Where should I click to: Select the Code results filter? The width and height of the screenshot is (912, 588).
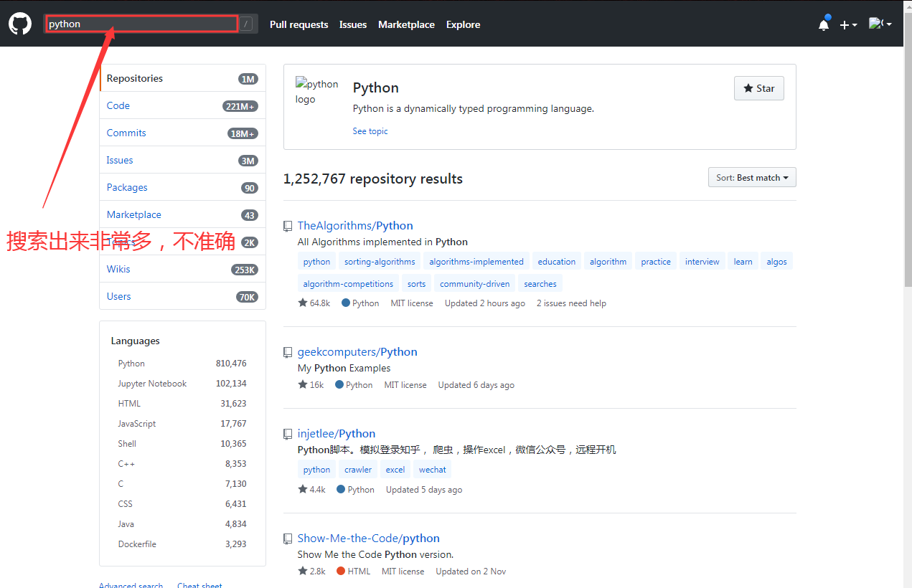click(182, 105)
